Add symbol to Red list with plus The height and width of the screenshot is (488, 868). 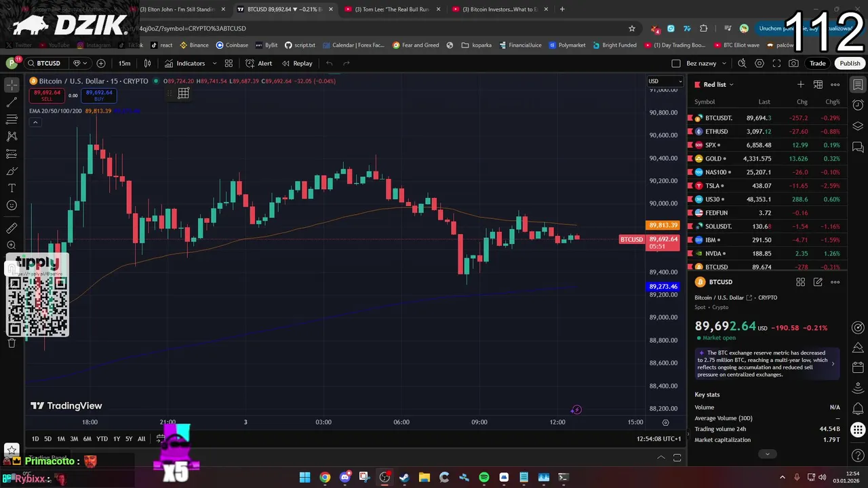point(800,84)
